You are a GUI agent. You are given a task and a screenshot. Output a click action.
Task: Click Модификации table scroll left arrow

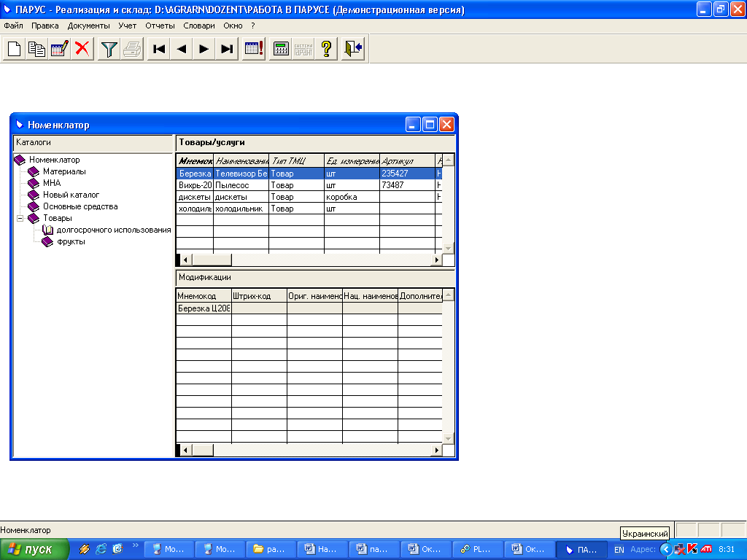click(x=186, y=450)
